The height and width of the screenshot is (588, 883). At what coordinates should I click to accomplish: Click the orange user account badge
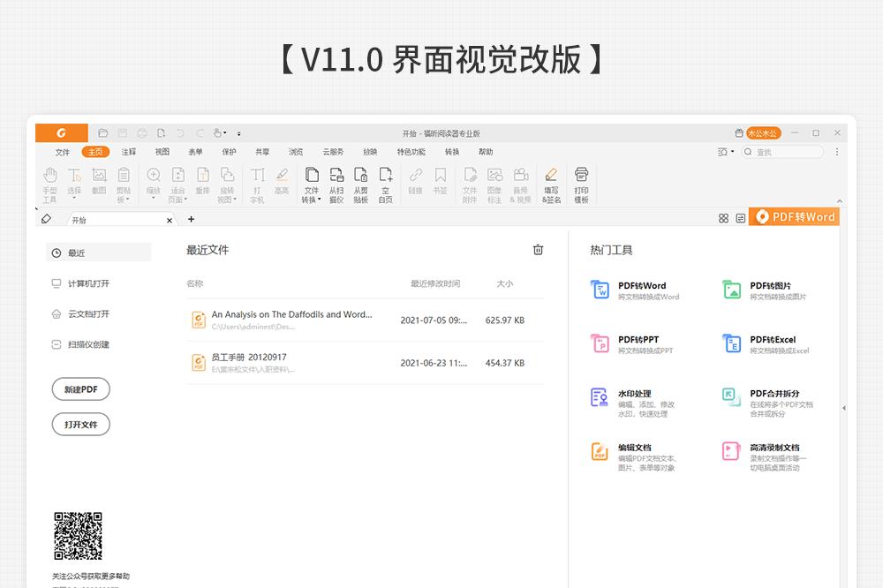764,133
